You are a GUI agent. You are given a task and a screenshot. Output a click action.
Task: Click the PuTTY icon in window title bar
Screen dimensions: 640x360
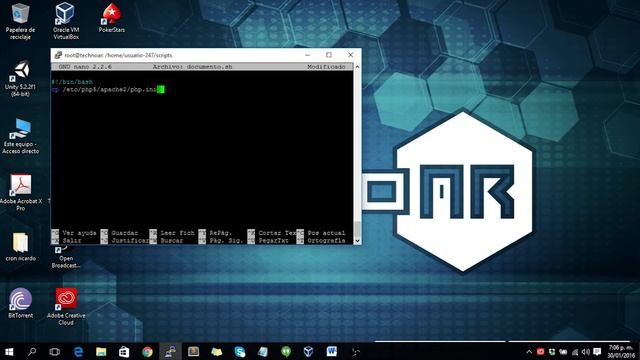[x=58, y=55]
